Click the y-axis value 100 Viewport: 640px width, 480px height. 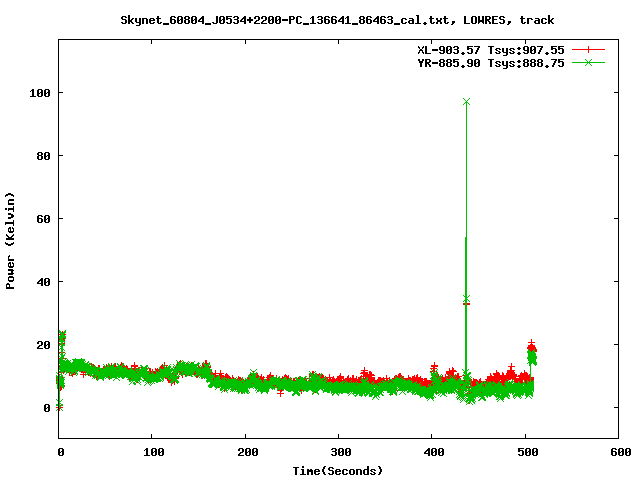pyautogui.click(x=40, y=93)
